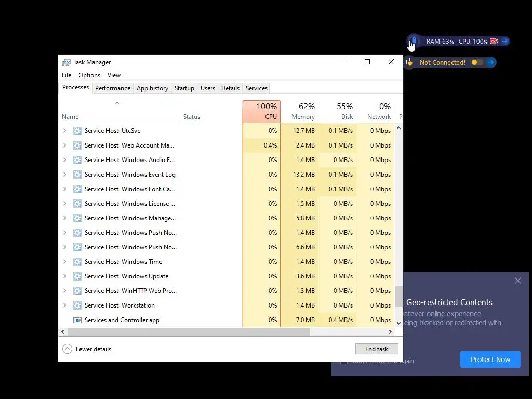Click gear icon of Windows Audio E... service
Image resolution: width=532 pixels, height=399 pixels.
pos(77,160)
